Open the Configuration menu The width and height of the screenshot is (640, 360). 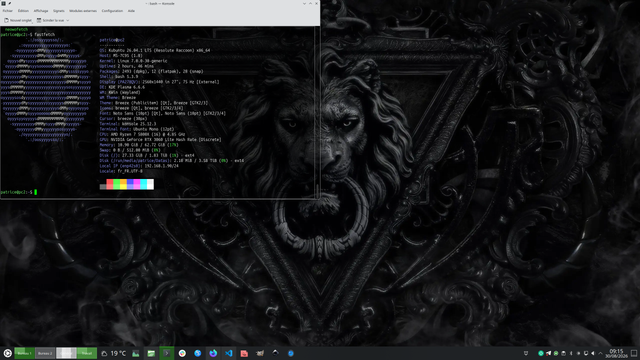click(x=112, y=11)
